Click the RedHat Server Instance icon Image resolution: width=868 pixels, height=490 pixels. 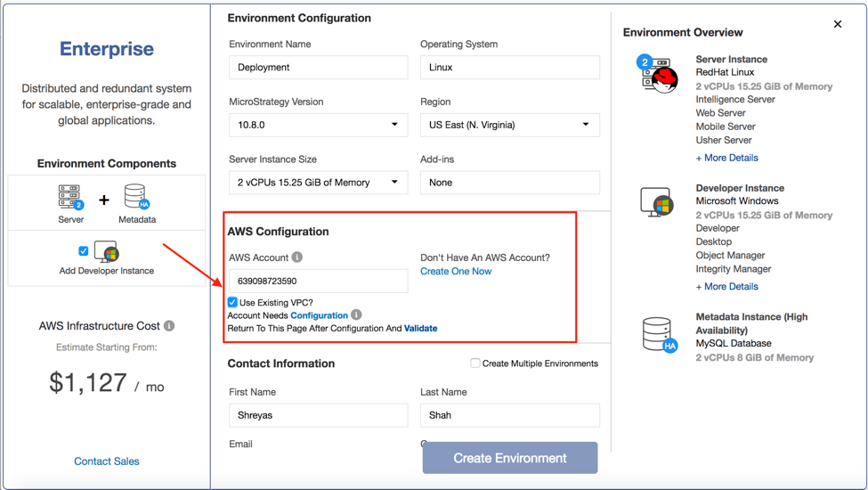pyautogui.click(x=657, y=74)
